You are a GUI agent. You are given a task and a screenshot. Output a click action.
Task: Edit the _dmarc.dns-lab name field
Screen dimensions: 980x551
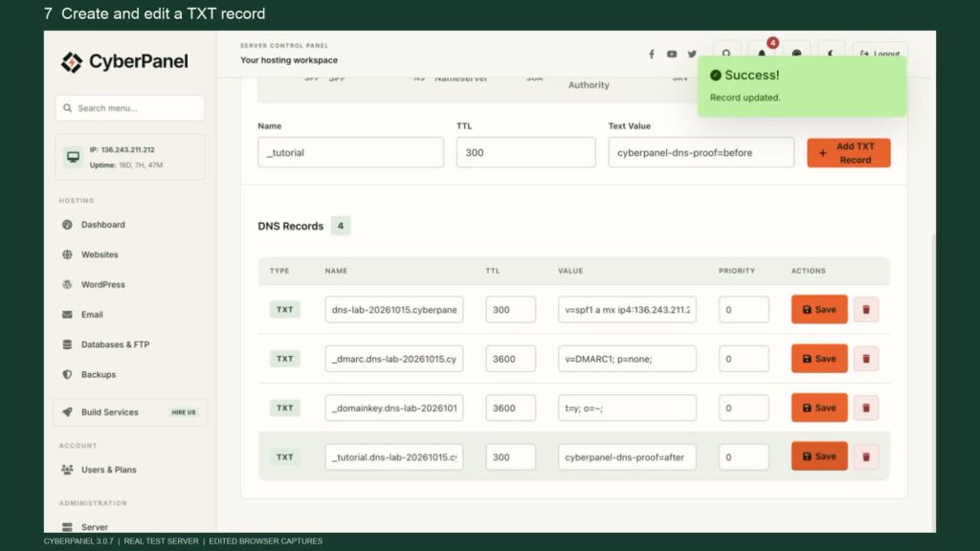[x=393, y=359]
